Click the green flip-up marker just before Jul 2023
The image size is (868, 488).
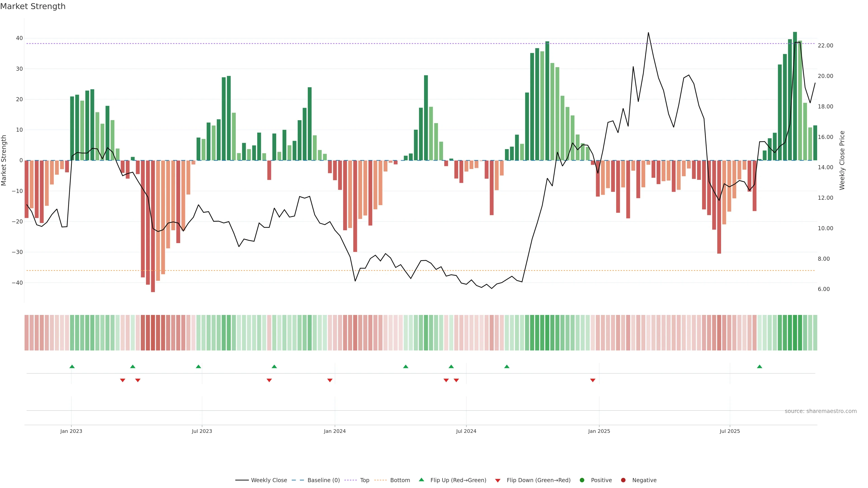[198, 366]
